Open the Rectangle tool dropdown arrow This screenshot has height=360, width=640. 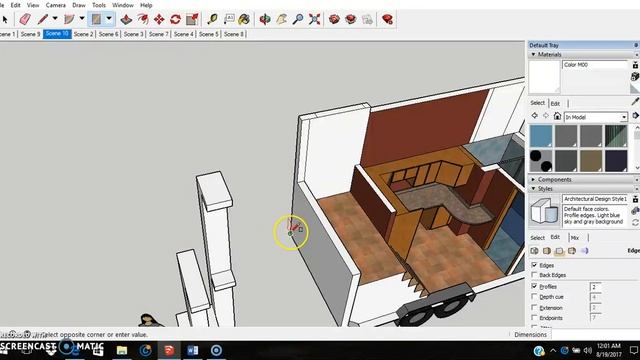click(x=109, y=19)
